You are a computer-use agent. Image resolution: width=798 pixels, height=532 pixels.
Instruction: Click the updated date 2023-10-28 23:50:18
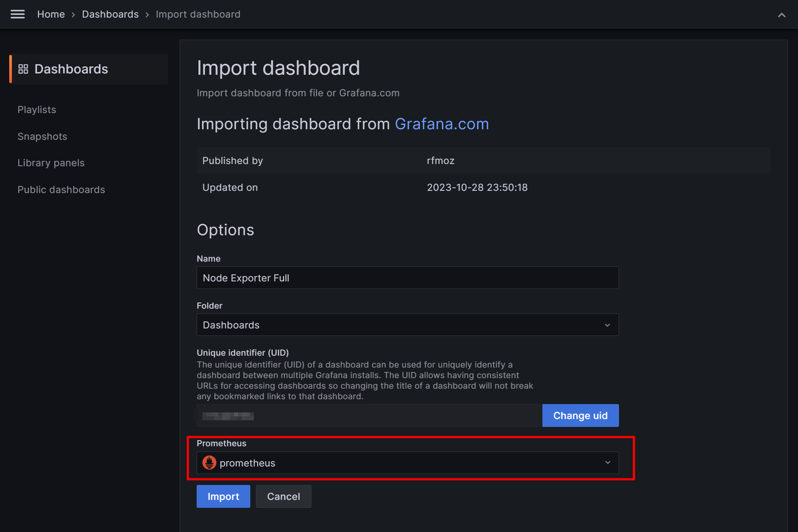pyautogui.click(x=477, y=187)
